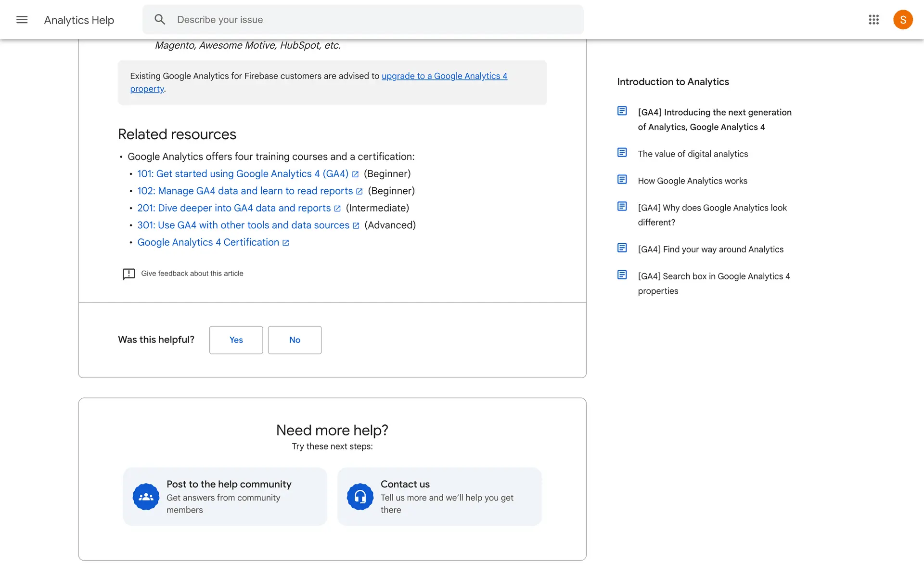Focus the Describe your issue search field
924x578 pixels.
click(375, 20)
